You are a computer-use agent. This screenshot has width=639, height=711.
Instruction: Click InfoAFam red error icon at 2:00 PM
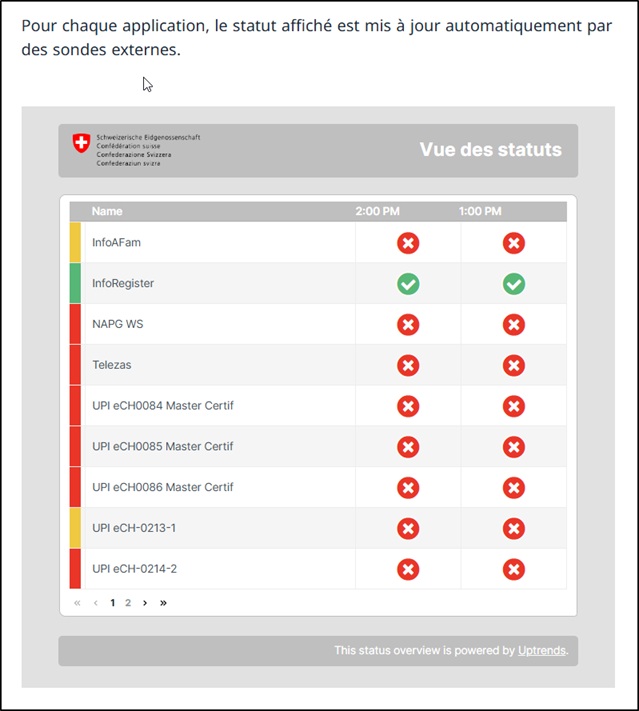click(408, 243)
